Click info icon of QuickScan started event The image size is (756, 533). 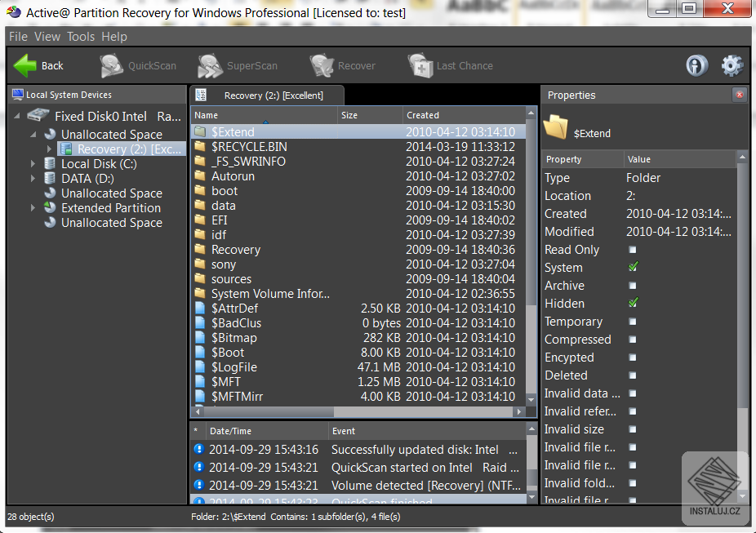(x=198, y=467)
